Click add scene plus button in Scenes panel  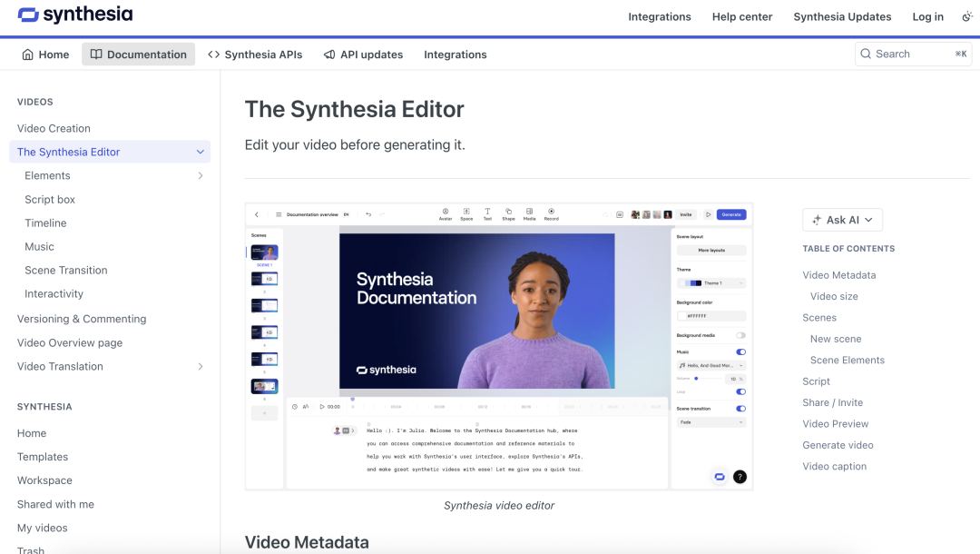point(264,412)
